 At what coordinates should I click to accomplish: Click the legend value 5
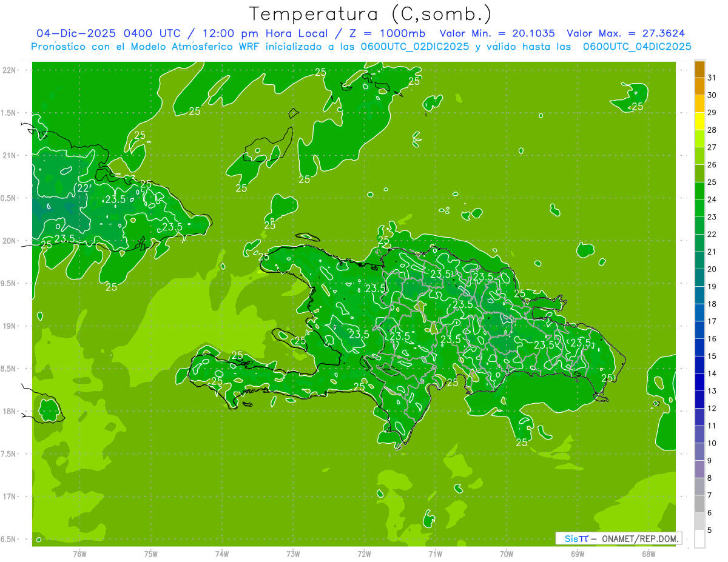pos(710,530)
